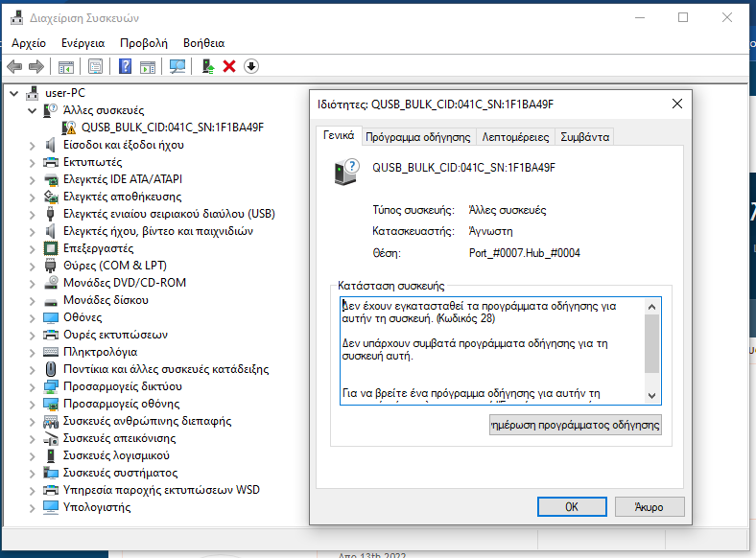Image resolution: width=756 pixels, height=558 pixels.
Task: Select Συσκευές ανθρώπινης διεπαφής
Action: click(147, 421)
